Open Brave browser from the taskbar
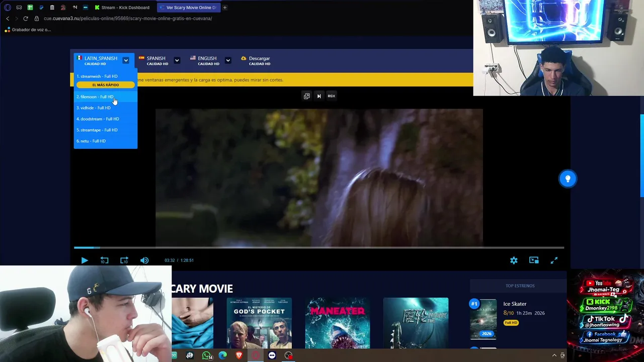This screenshot has width=644, height=362. click(x=239, y=355)
